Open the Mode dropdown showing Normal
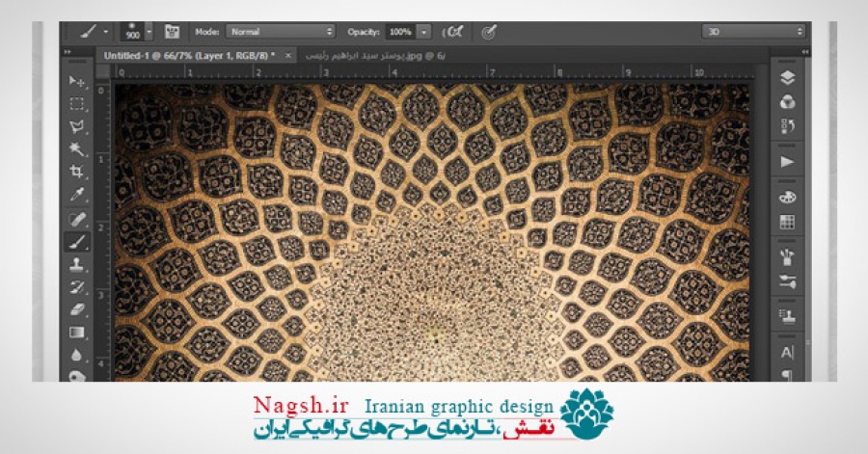 (x=280, y=32)
